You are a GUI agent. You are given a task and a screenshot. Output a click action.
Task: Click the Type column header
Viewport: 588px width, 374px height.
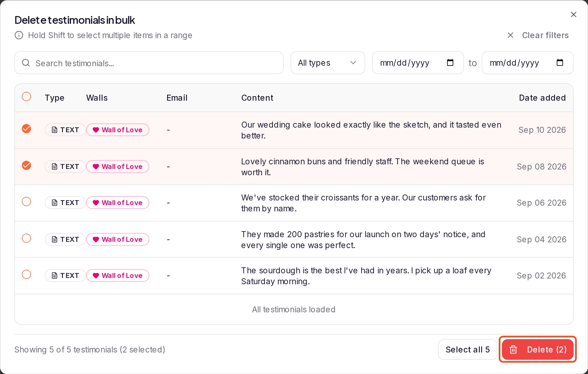click(x=55, y=98)
